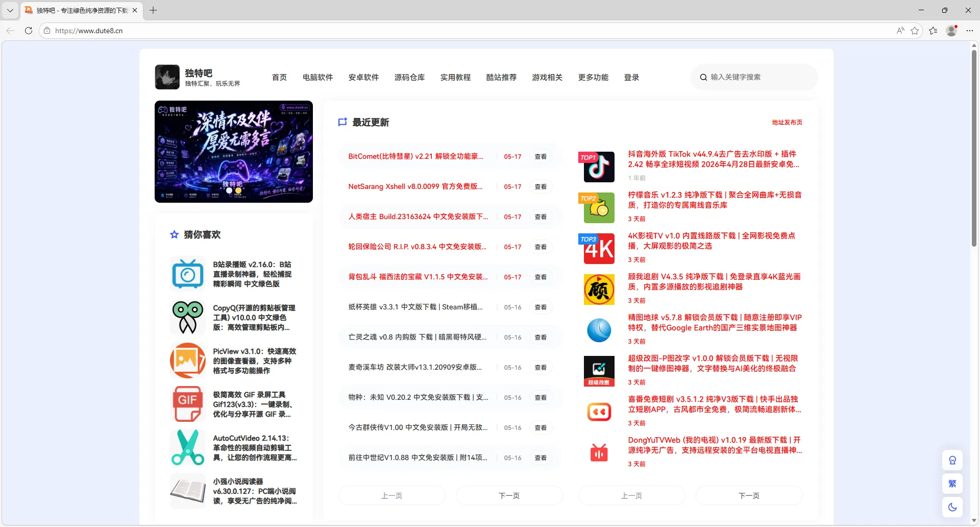Open the 4K影视TV app icon

(599, 249)
